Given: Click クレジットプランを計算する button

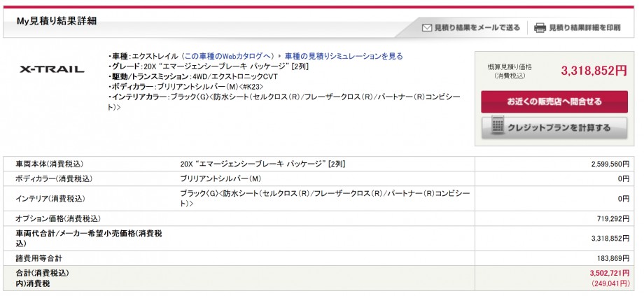Looking at the screenshot, I should [x=554, y=127].
